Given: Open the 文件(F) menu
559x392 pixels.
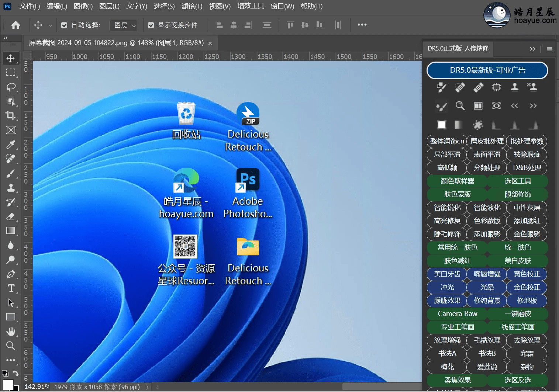Looking at the screenshot, I should pyautogui.click(x=30, y=6).
